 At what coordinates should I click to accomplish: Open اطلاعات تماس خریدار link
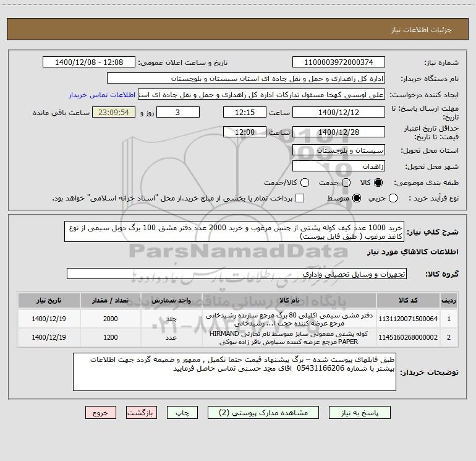pyautogui.click(x=102, y=95)
